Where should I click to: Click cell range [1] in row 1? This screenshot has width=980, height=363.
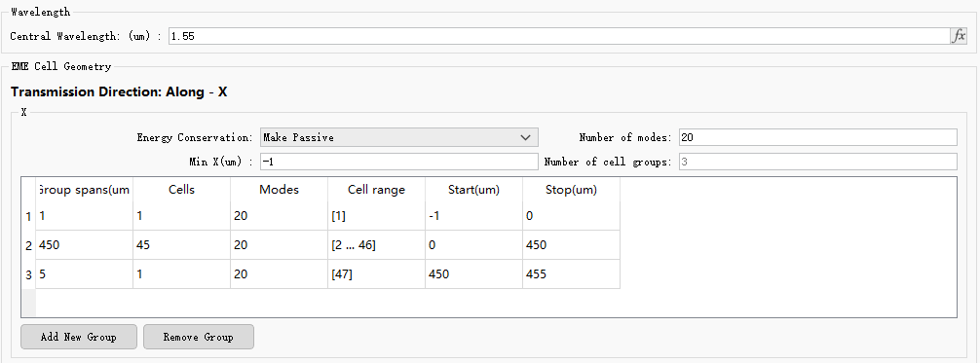tap(376, 216)
